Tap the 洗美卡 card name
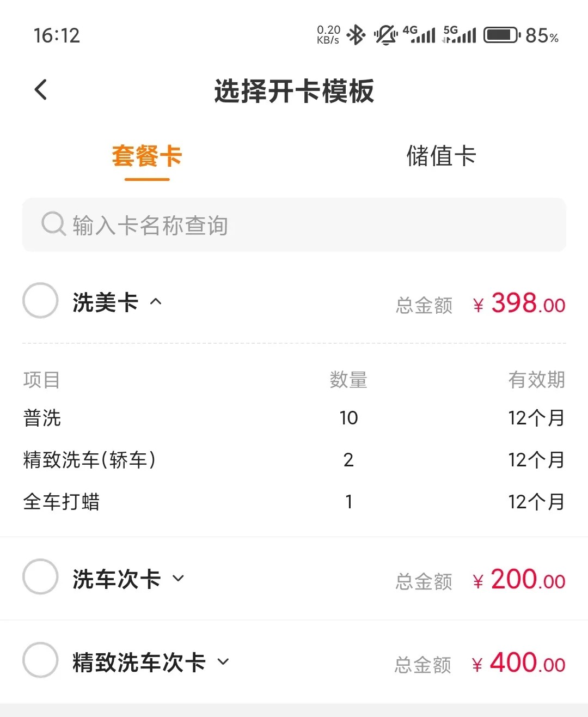 coord(105,302)
